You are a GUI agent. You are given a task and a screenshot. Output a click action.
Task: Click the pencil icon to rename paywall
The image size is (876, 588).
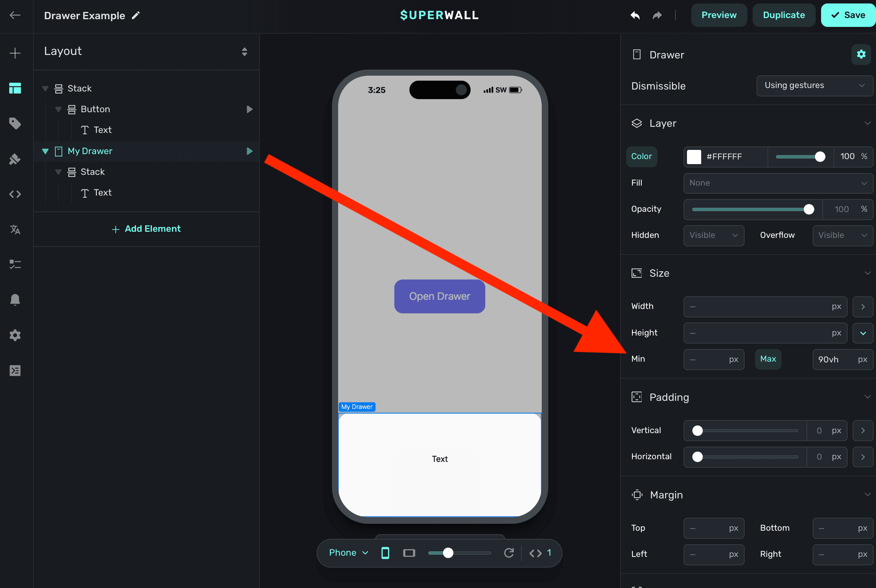point(136,15)
